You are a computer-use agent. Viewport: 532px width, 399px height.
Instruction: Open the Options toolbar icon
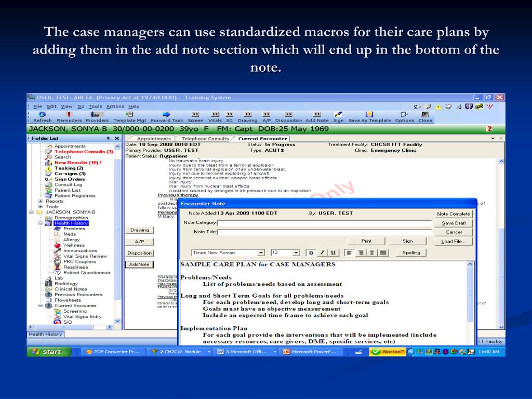click(404, 117)
